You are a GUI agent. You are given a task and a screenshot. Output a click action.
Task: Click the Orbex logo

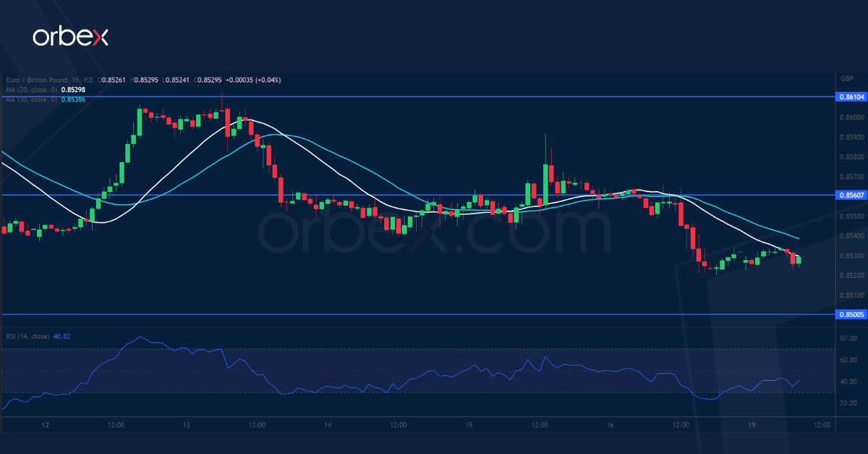[70, 37]
